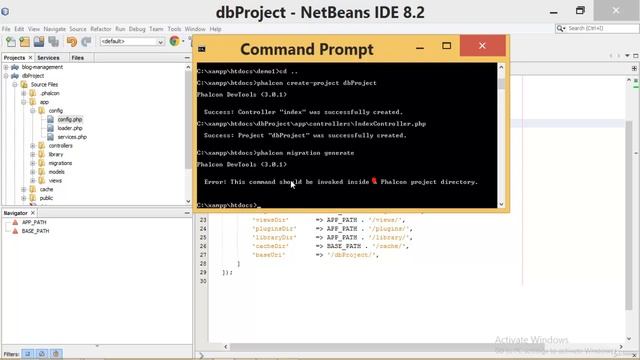Image resolution: width=640 pixels, height=360 pixels.
Task: Toggle the middle Navigator filter button
Action: 42,353
